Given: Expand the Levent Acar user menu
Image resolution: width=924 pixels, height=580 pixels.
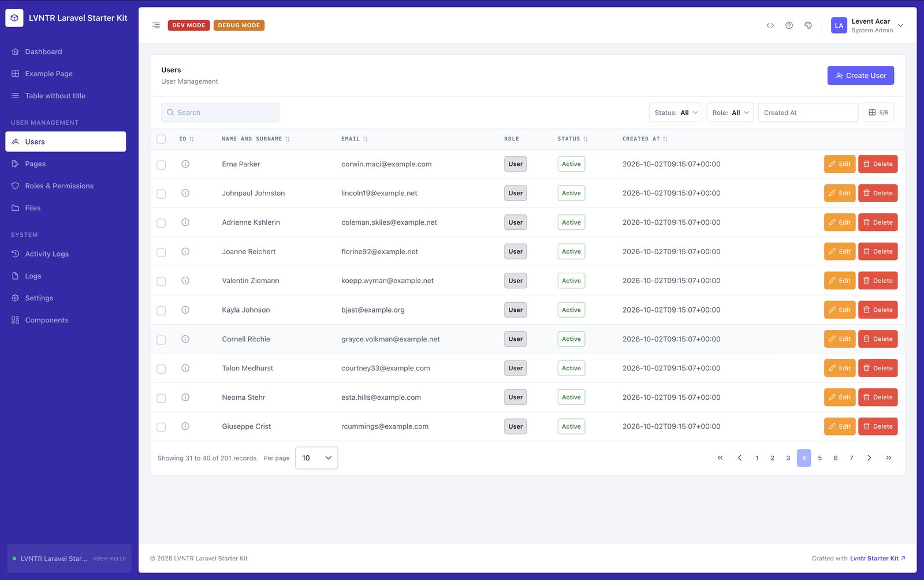Looking at the screenshot, I should (867, 25).
